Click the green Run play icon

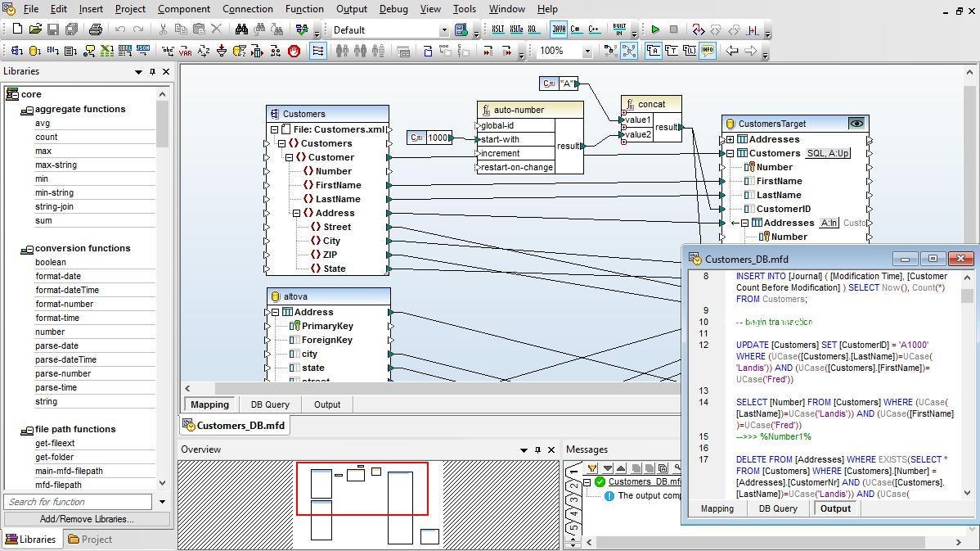click(655, 29)
